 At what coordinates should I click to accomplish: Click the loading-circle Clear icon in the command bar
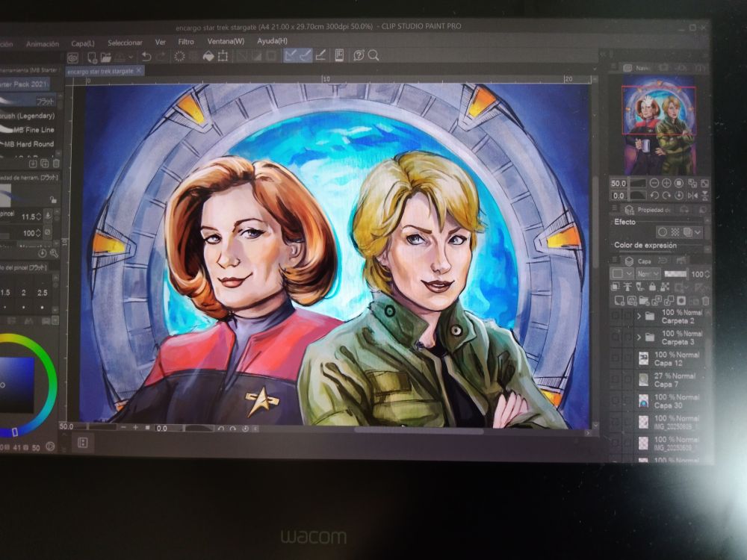click(x=179, y=56)
